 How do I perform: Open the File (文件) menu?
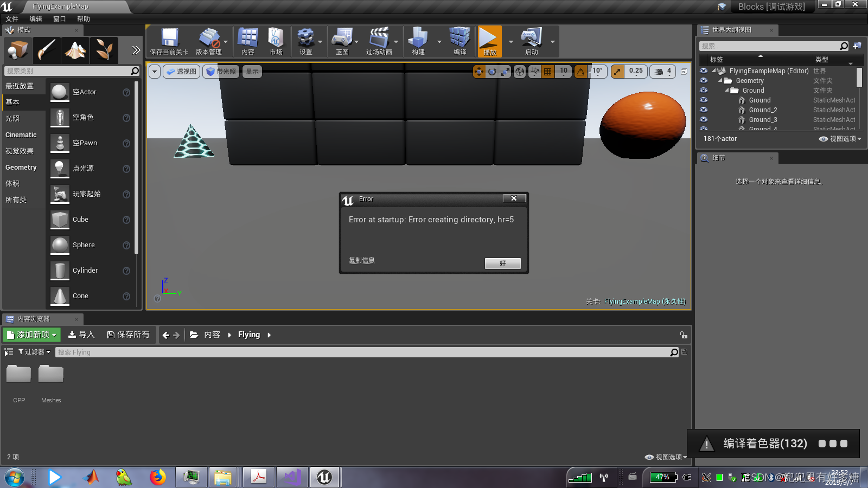[12, 19]
